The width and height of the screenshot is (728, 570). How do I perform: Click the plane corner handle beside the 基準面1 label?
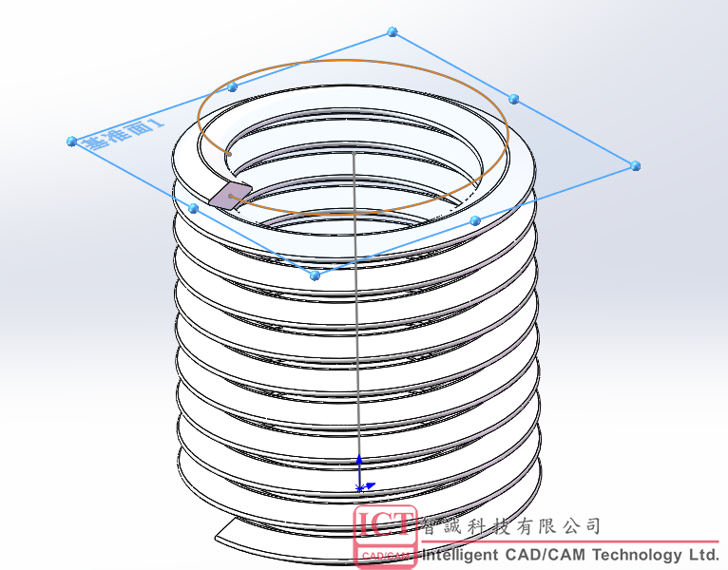[x=71, y=142]
